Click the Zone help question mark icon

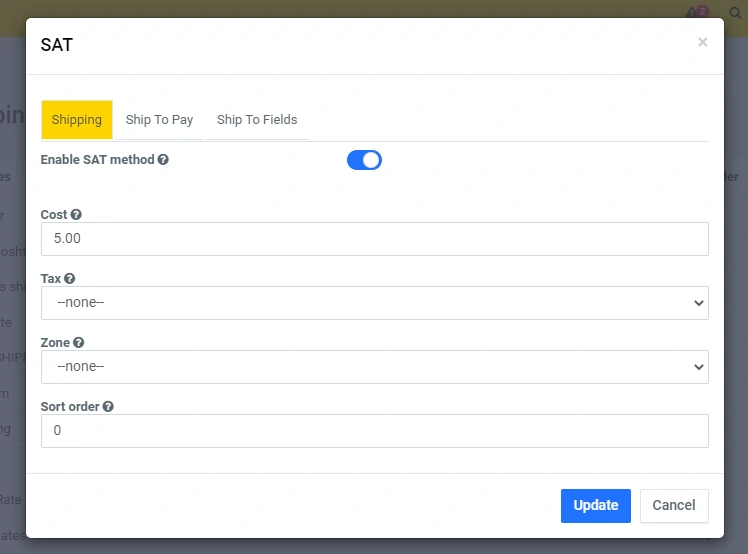pos(78,343)
